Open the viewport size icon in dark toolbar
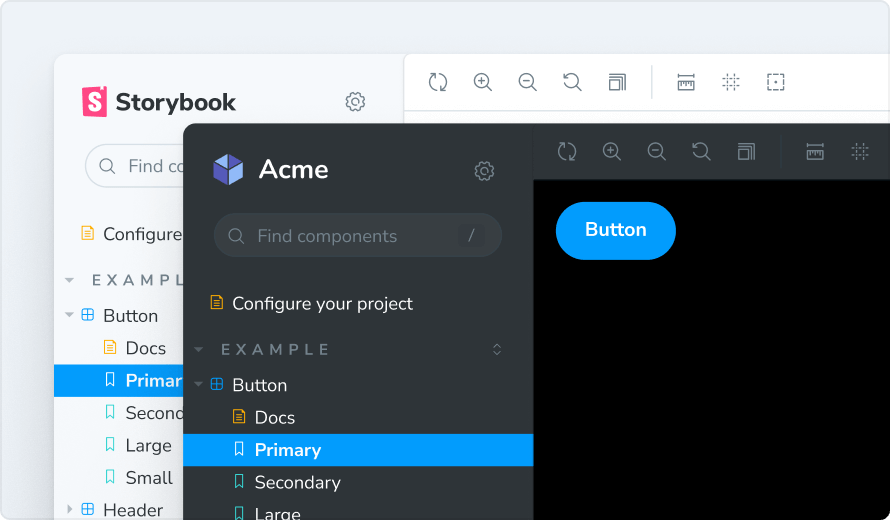This screenshot has width=890, height=520. click(x=746, y=151)
